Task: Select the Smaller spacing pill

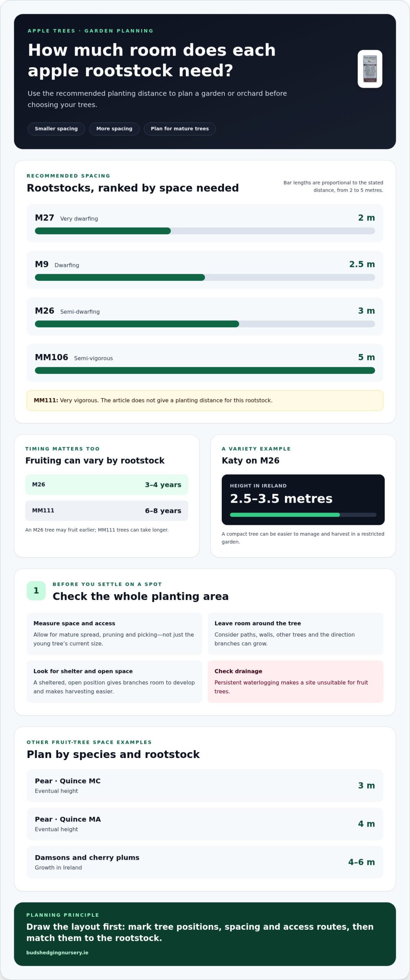Action: pyautogui.click(x=56, y=129)
